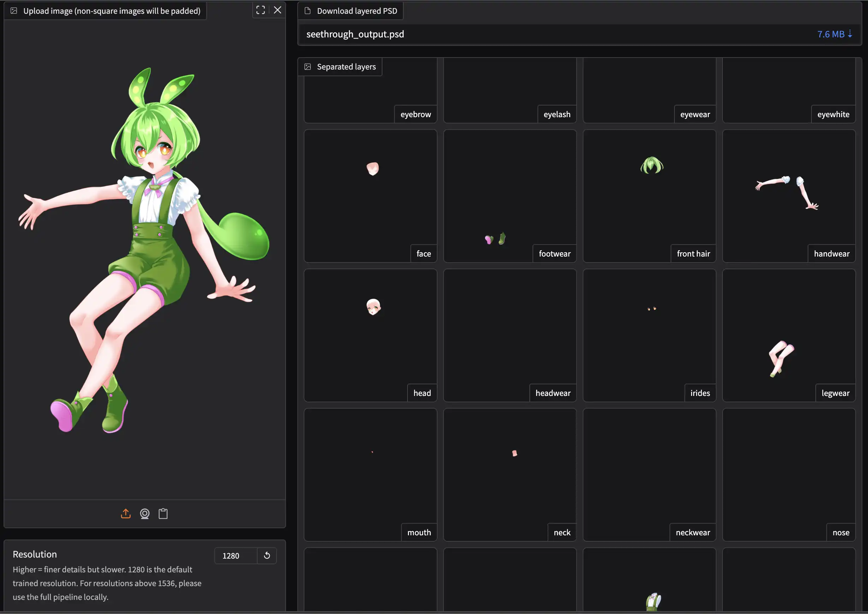Screen dimensions: 868x614
Task: Open the front hair layer thumbnail
Action: (649, 196)
